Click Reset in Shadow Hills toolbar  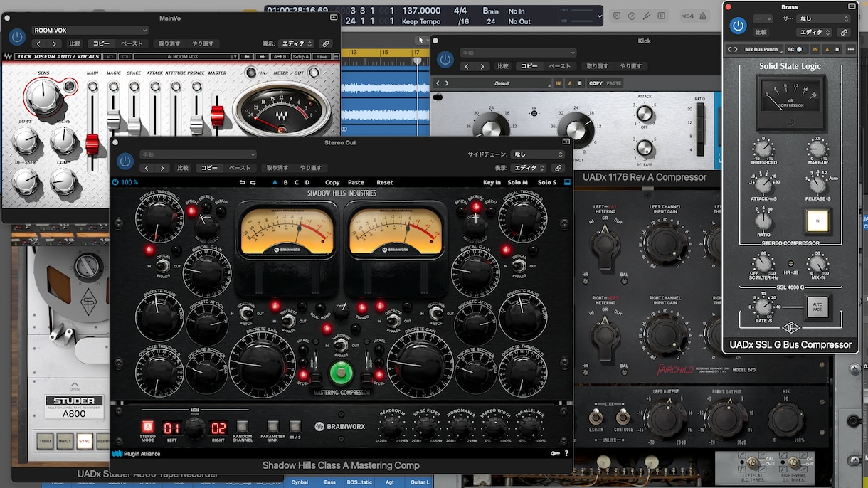click(384, 183)
